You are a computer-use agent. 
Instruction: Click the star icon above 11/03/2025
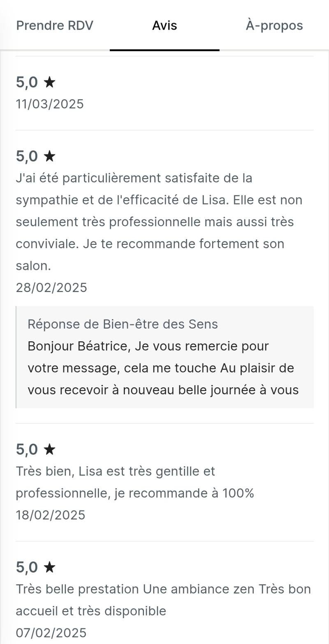click(x=49, y=82)
